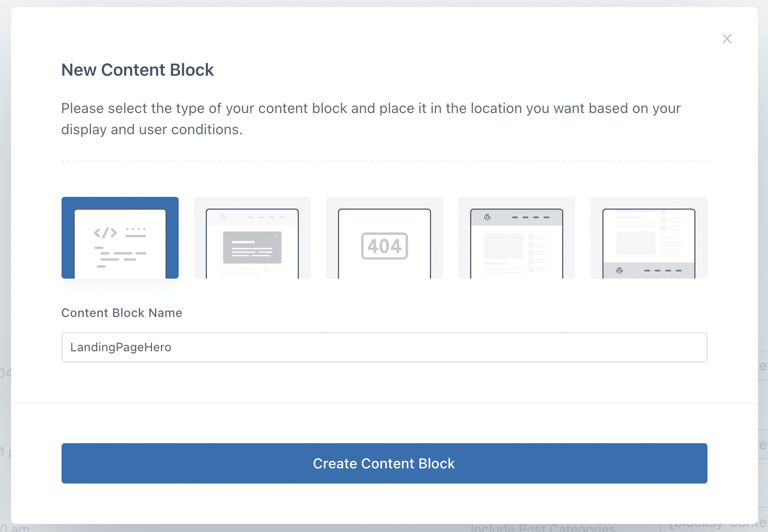Pick the 404 Page content block type

(384, 237)
